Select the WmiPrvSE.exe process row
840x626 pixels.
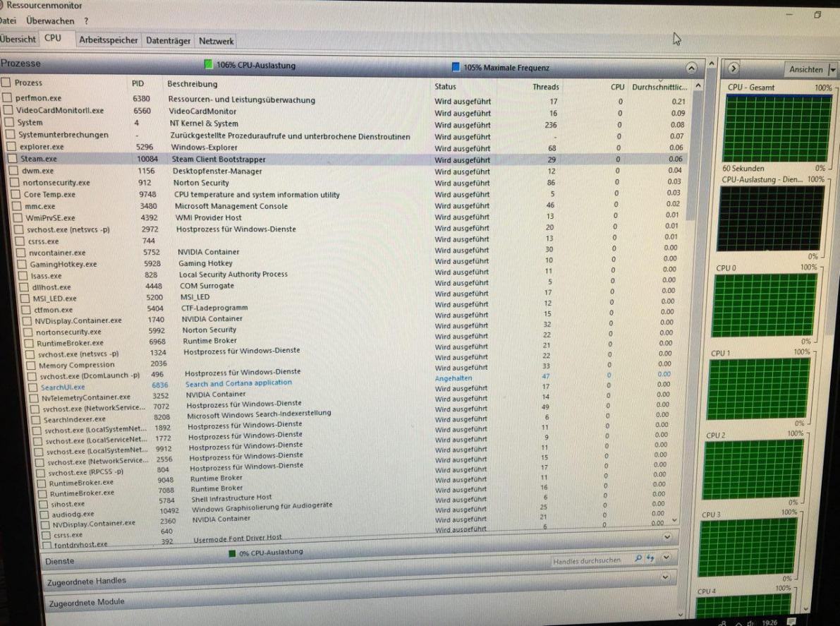click(348, 217)
